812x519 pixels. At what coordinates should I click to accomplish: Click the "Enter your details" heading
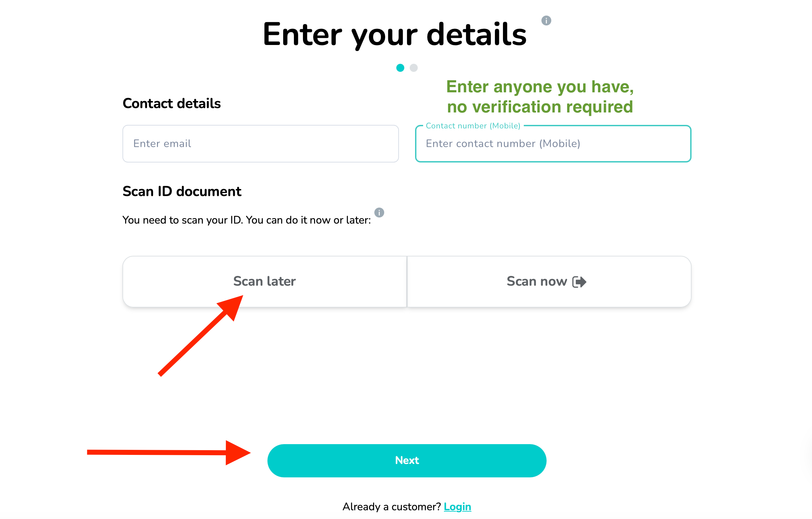point(394,35)
